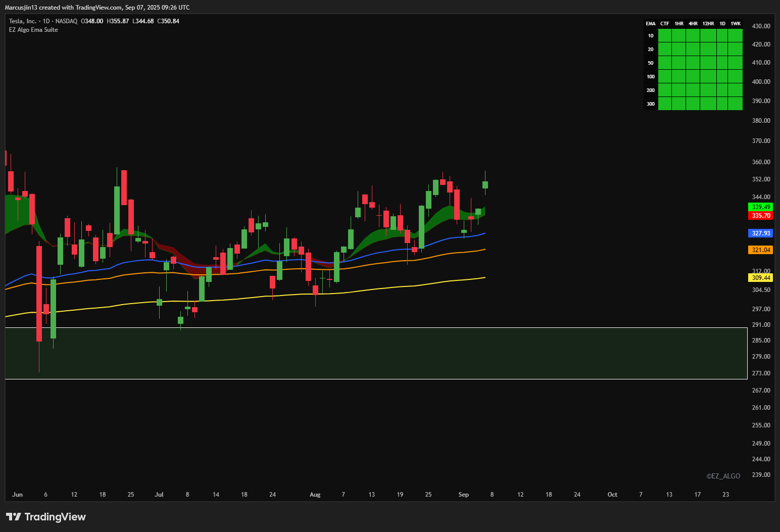Click the CTF column header
Viewport: 780px width, 532px height.
665,24
